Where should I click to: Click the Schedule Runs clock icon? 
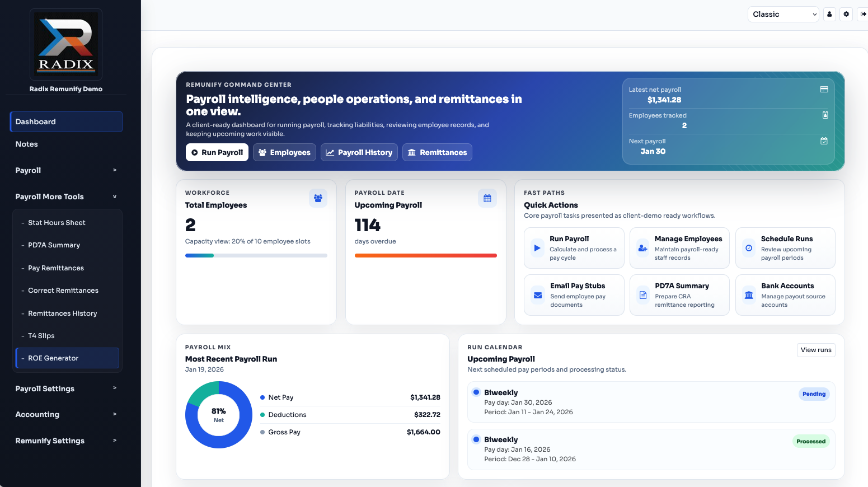749,248
